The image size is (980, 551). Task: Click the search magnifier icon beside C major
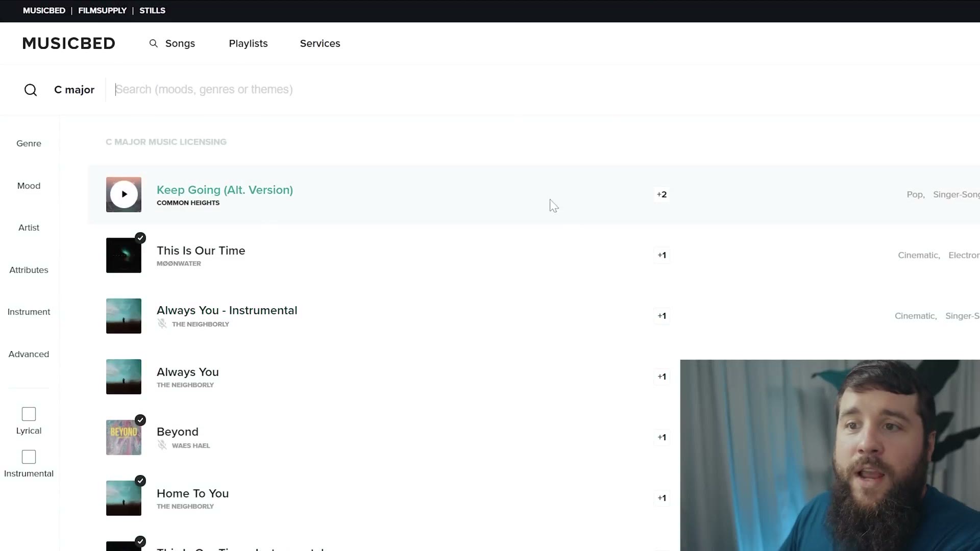(31, 90)
